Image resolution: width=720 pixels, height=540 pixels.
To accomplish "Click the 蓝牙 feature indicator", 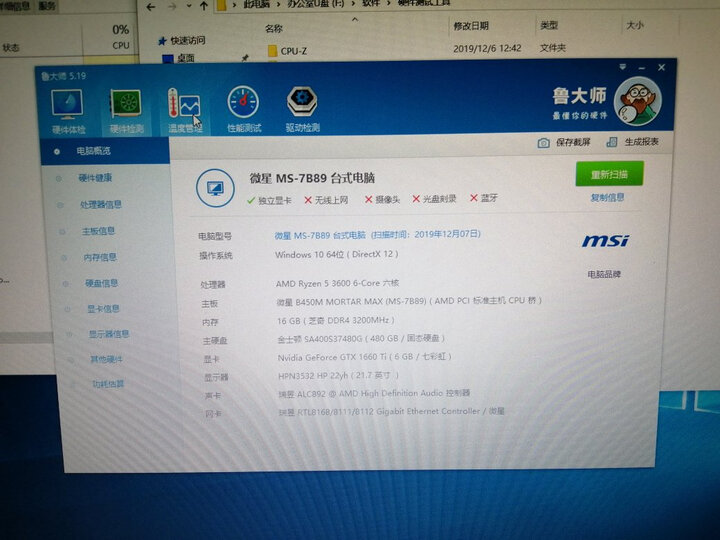I will click(484, 198).
